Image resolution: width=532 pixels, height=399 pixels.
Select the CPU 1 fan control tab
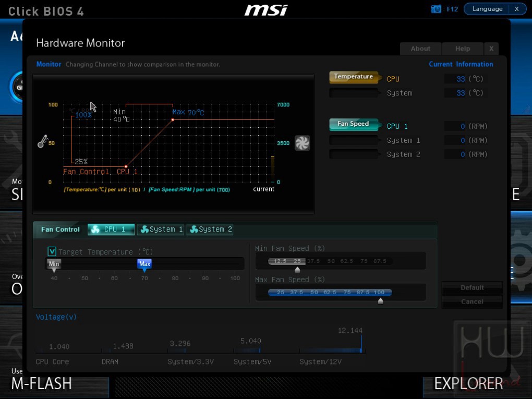(x=111, y=229)
